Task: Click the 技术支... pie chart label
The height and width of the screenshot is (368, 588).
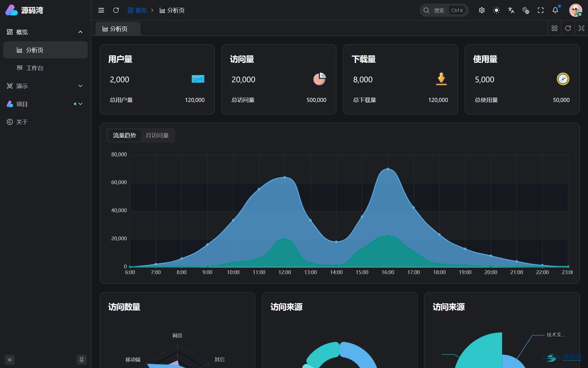Action: pos(556,335)
